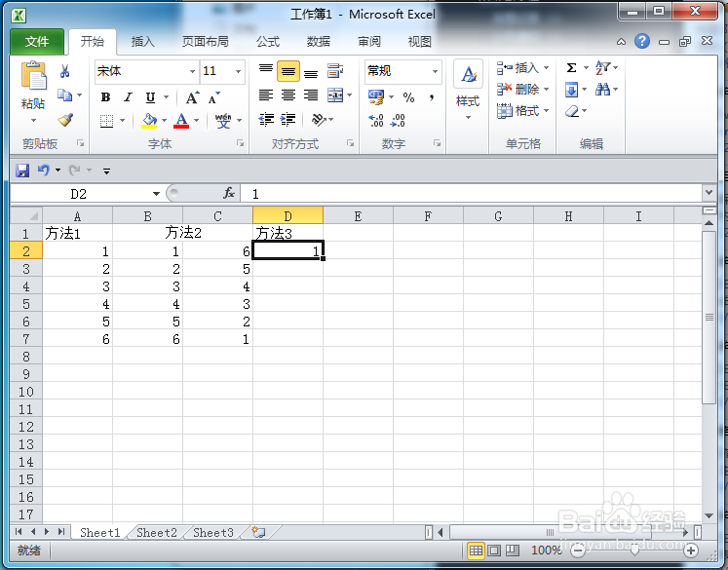Align text to top
Image resolution: width=728 pixels, height=570 pixels.
click(266, 71)
